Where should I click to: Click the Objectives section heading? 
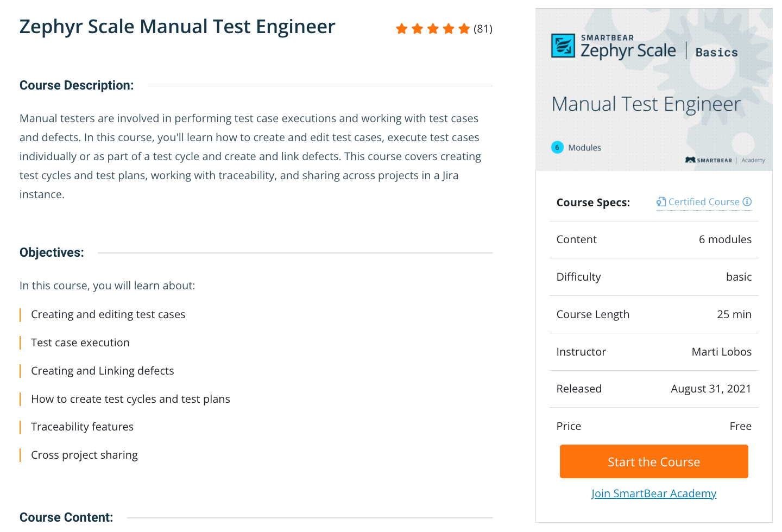click(x=52, y=252)
